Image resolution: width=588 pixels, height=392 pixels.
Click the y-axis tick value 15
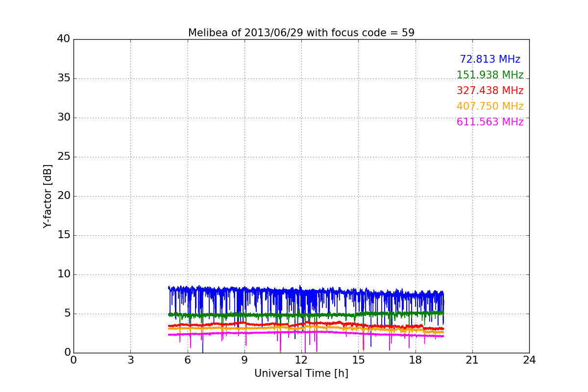(64, 235)
